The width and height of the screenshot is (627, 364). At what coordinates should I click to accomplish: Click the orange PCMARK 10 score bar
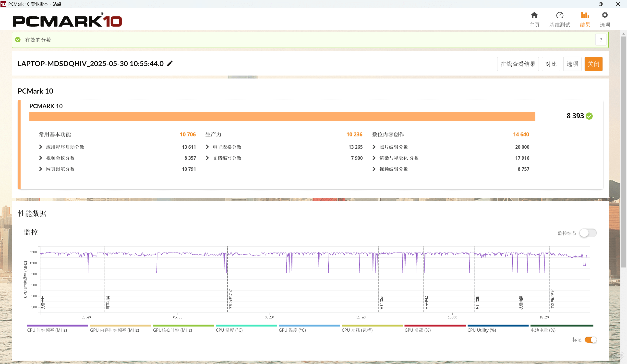282,116
